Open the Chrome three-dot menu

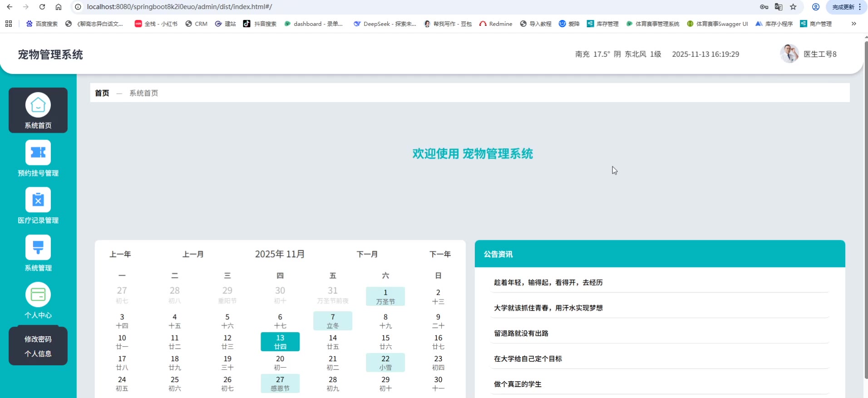click(860, 7)
